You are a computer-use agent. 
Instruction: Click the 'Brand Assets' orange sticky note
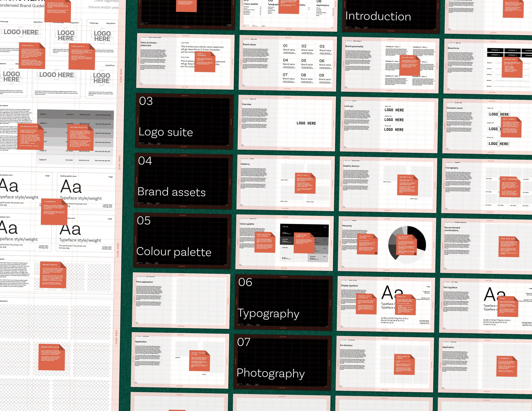point(53,275)
